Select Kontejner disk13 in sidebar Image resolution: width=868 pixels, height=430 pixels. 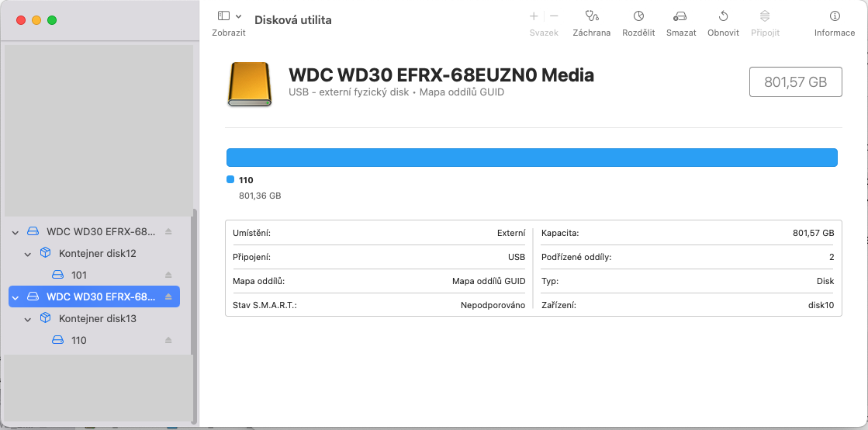tap(98, 319)
